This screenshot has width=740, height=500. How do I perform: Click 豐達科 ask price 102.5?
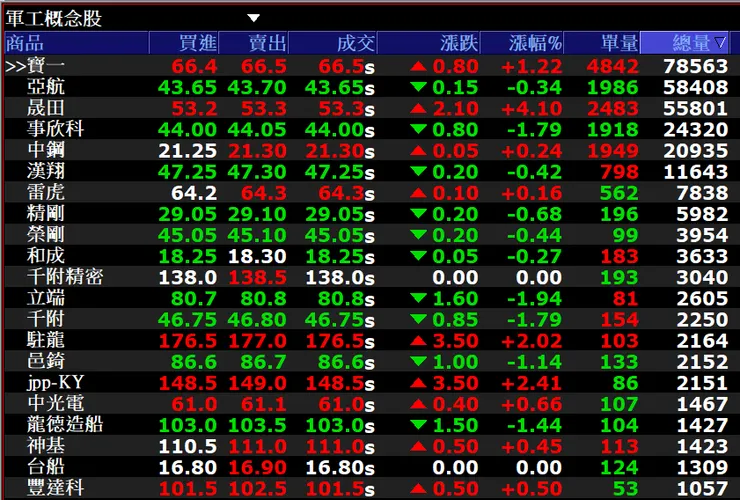click(x=257, y=488)
